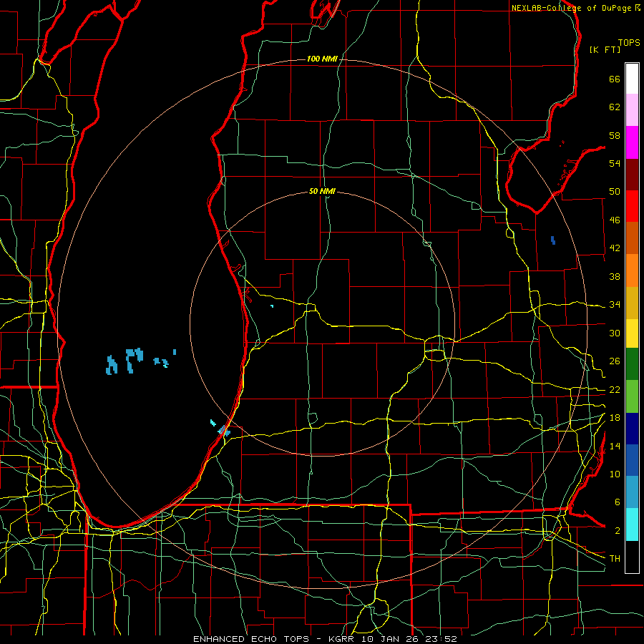Click the dark red 50-54 kft swatch
Viewport: 644px width, 644px height.
pyautogui.click(x=632, y=175)
